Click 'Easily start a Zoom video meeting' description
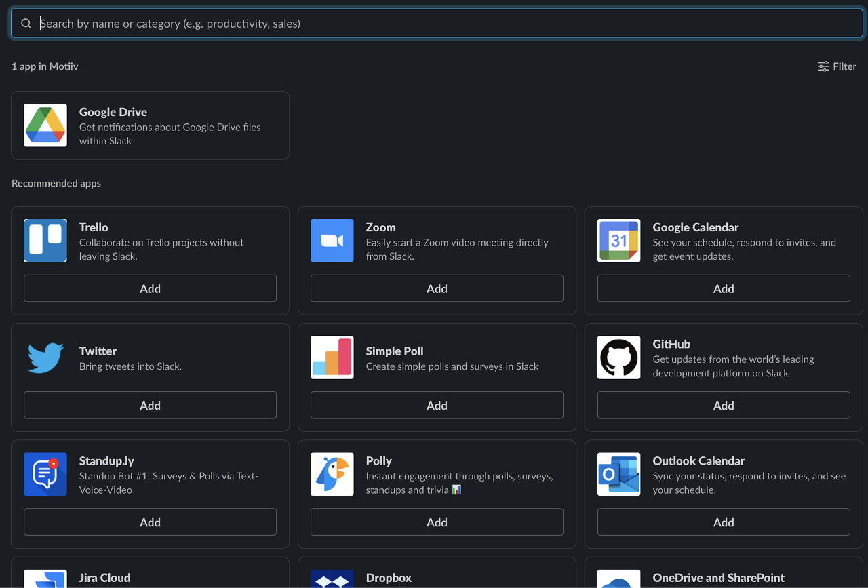This screenshot has height=588, width=868. (x=457, y=250)
